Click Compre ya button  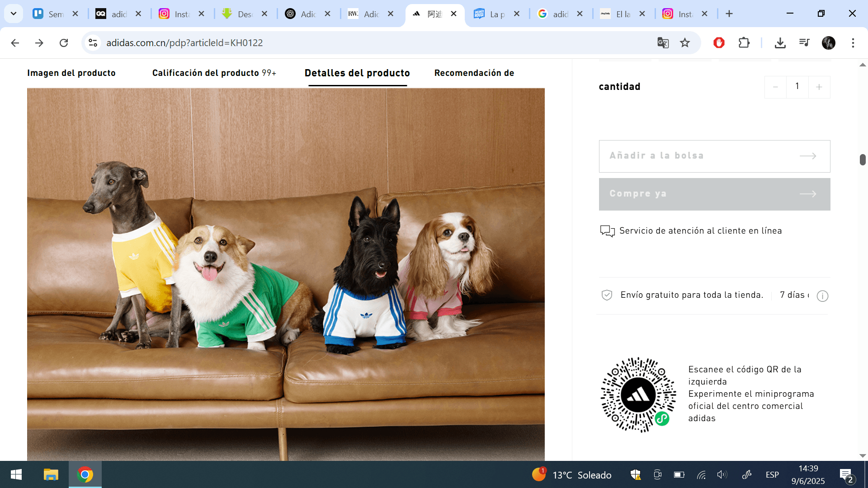click(714, 194)
